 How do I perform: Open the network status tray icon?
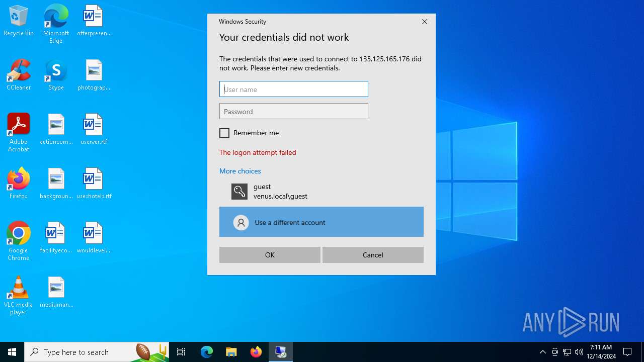click(567, 352)
